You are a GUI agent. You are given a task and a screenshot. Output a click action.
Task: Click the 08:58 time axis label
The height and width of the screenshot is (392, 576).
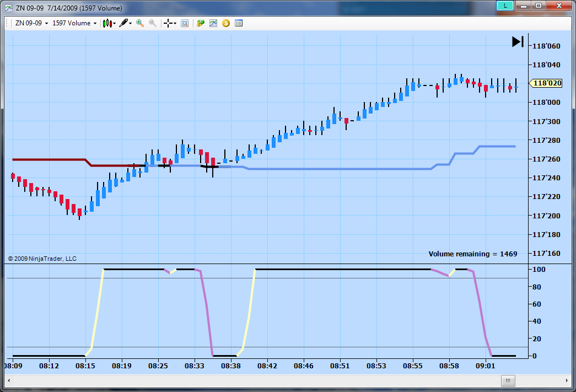tap(449, 366)
